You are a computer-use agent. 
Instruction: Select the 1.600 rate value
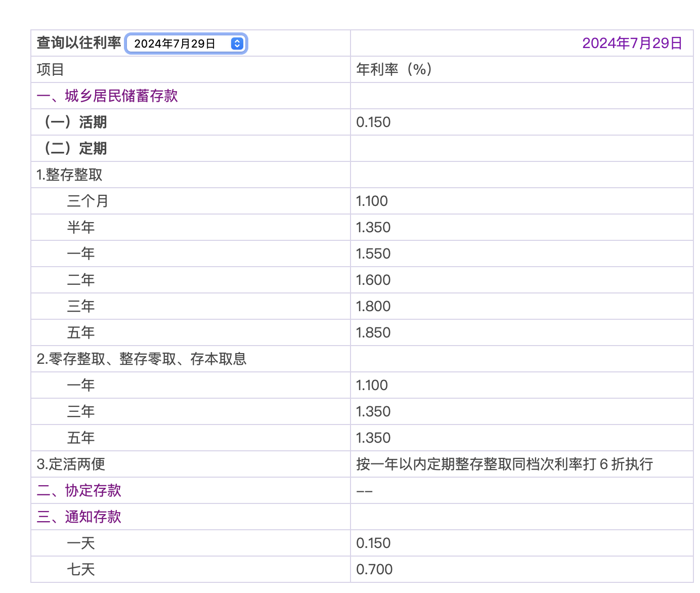373,280
